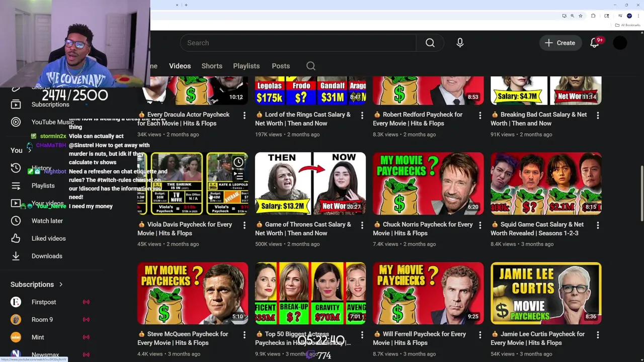Image resolution: width=644 pixels, height=362 pixels.
Task: Open the Jamie Lee Curtis Movie Paychecks thumbnail
Action: point(546,293)
